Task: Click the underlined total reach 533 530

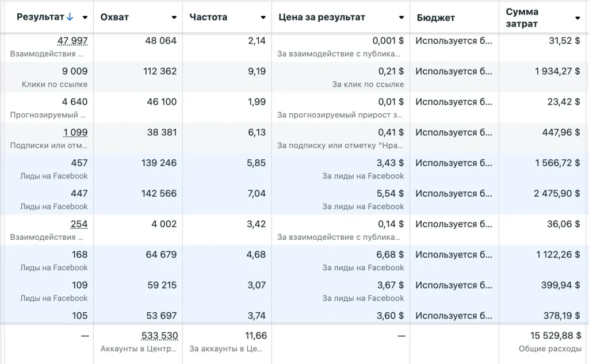Action: click(159, 335)
